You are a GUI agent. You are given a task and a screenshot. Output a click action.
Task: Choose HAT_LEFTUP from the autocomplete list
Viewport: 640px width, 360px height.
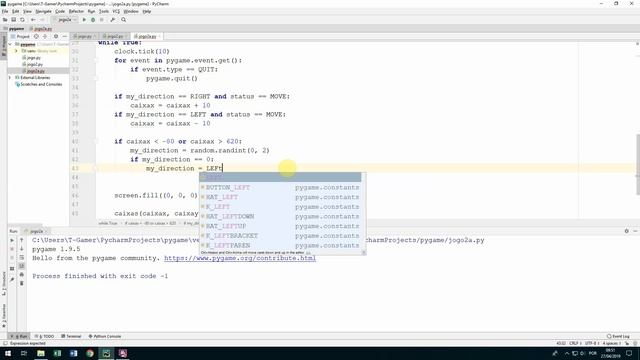[x=280, y=226]
